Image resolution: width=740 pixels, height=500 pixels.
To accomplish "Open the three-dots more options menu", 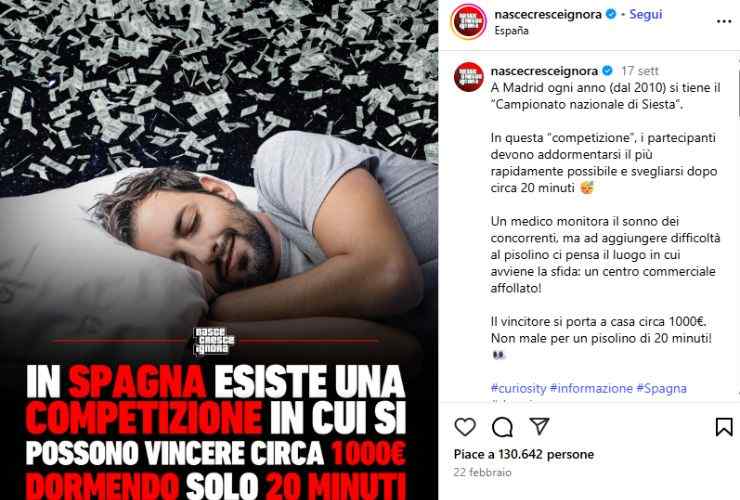I will tap(724, 22).
